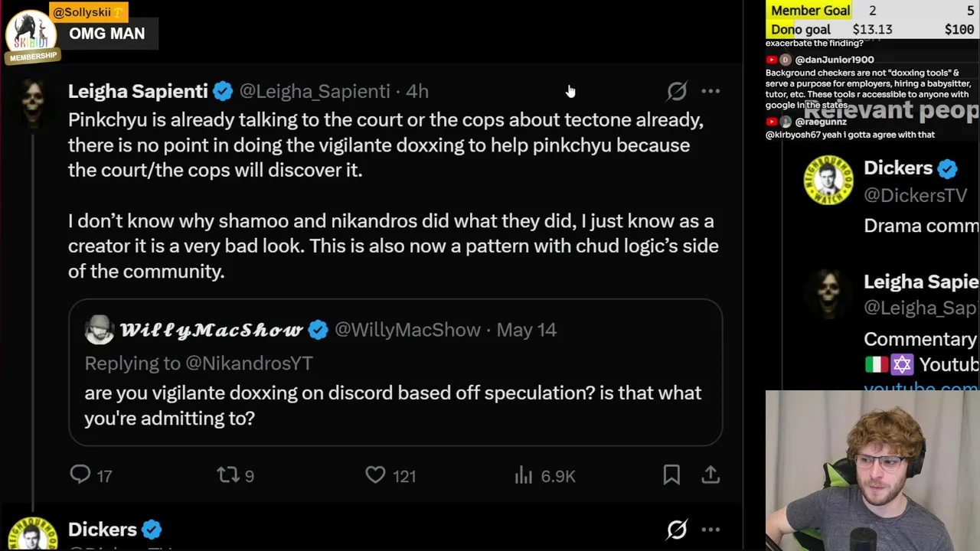This screenshot has height=551, width=980.
Task: Retweet Leigha Sapienti's post showing 9 reposts
Action: coord(228,475)
